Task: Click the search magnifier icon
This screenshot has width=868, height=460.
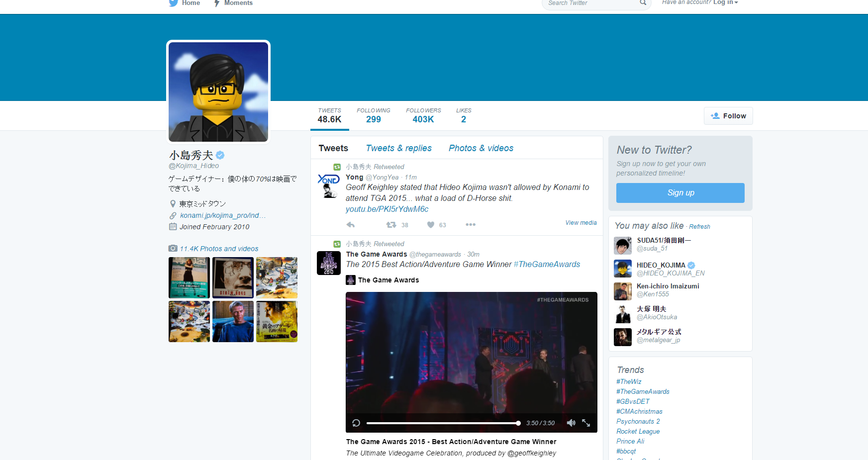Action: click(643, 3)
